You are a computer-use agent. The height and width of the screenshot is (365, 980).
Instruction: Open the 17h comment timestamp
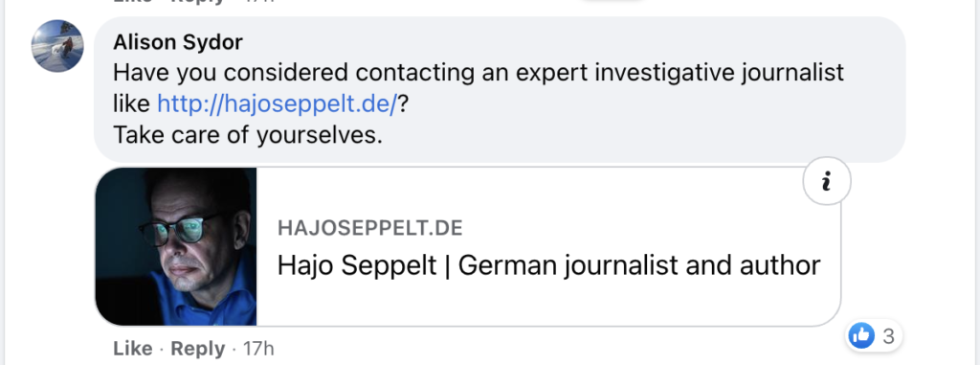[258, 348]
